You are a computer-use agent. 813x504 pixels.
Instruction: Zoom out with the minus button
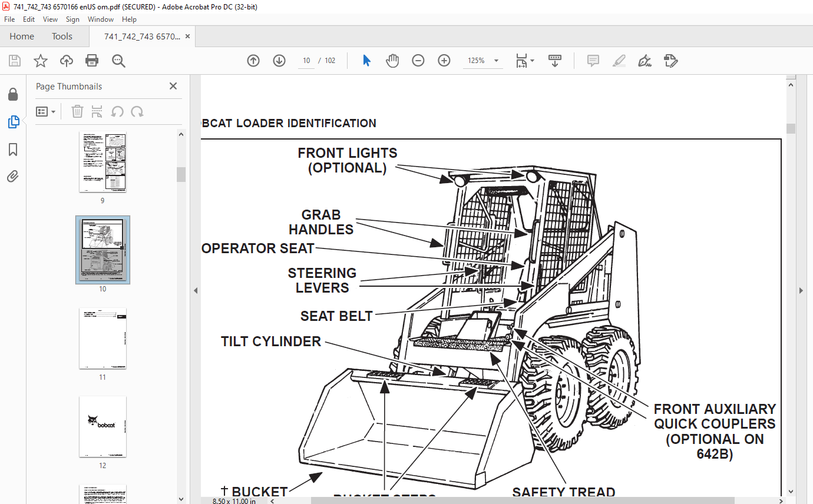coord(418,61)
